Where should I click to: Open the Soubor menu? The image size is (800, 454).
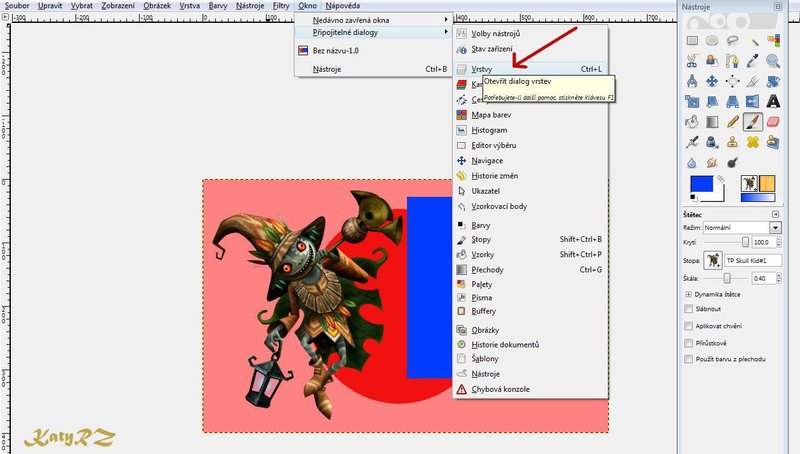(17, 6)
